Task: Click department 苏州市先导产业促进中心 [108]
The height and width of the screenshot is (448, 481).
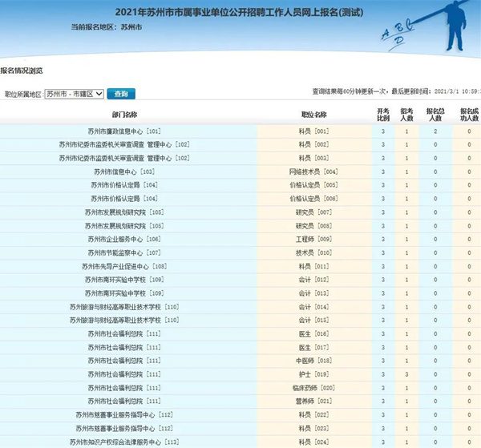Action: [x=124, y=266]
